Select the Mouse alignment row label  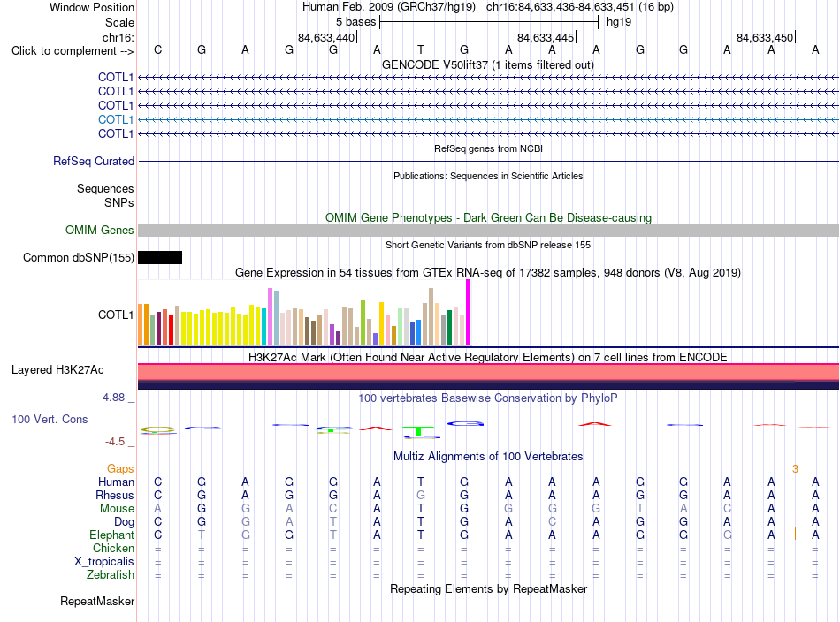tap(117, 509)
